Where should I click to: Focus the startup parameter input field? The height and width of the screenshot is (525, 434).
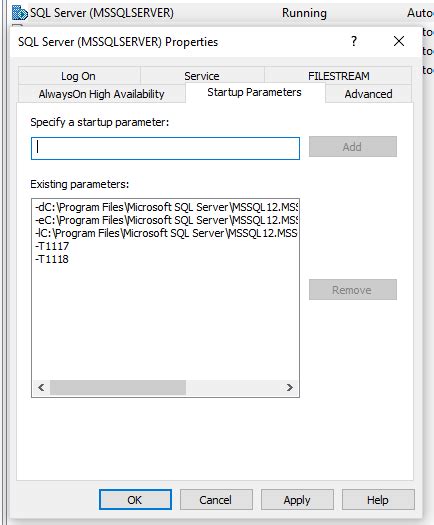(x=165, y=148)
